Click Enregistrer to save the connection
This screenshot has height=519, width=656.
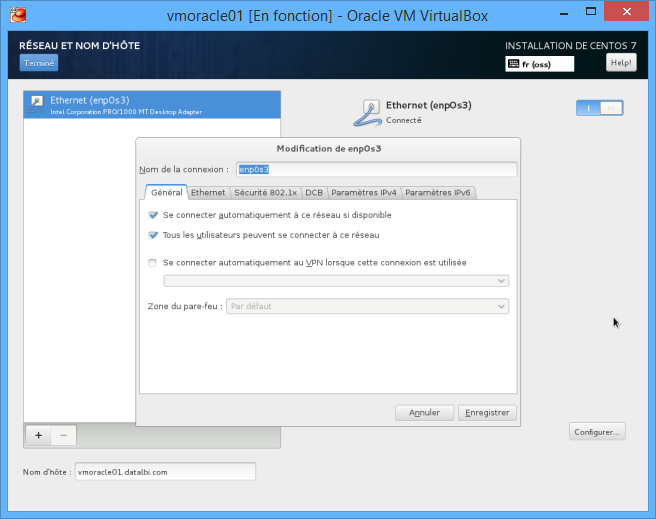point(487,413)
